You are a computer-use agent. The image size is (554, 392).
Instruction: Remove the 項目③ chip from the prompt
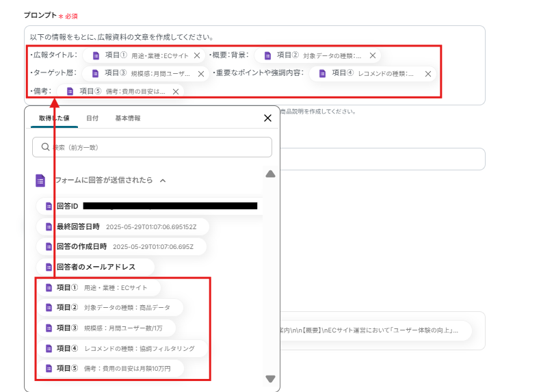(x=201, y=74)
